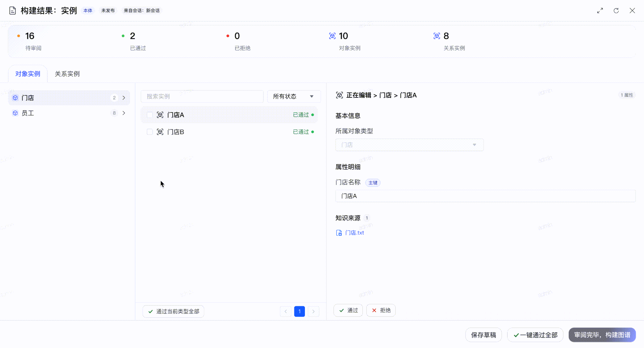Click 审阅完毕，构建图谱 button

[602, 335]
